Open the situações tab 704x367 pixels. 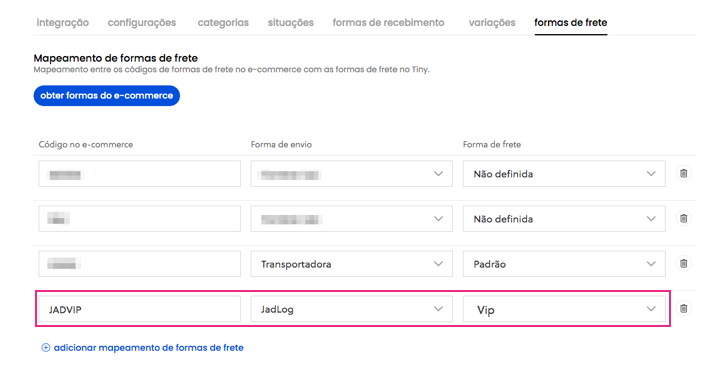[290, 22]
